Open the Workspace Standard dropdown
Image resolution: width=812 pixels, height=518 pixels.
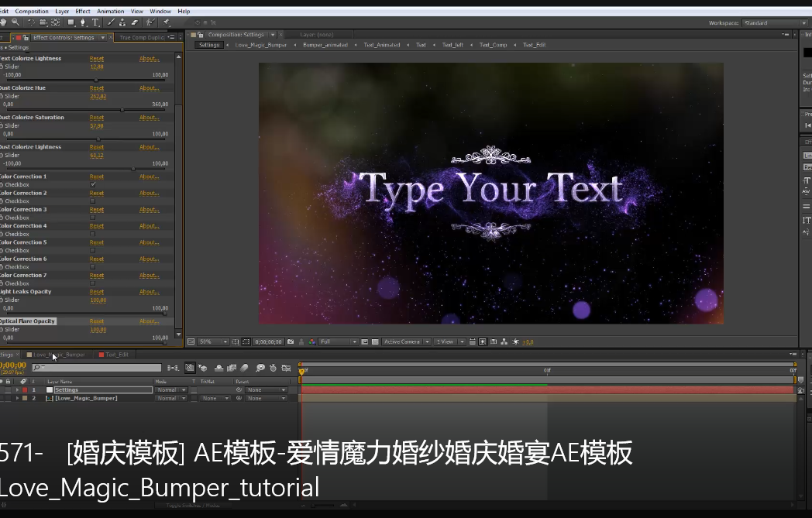pos(775,22)
